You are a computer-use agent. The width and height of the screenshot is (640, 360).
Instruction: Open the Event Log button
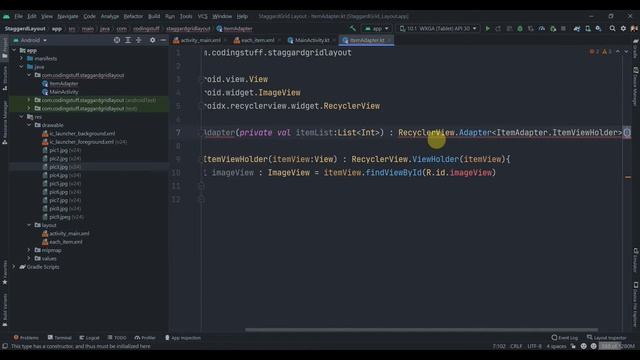pos(564,338)
